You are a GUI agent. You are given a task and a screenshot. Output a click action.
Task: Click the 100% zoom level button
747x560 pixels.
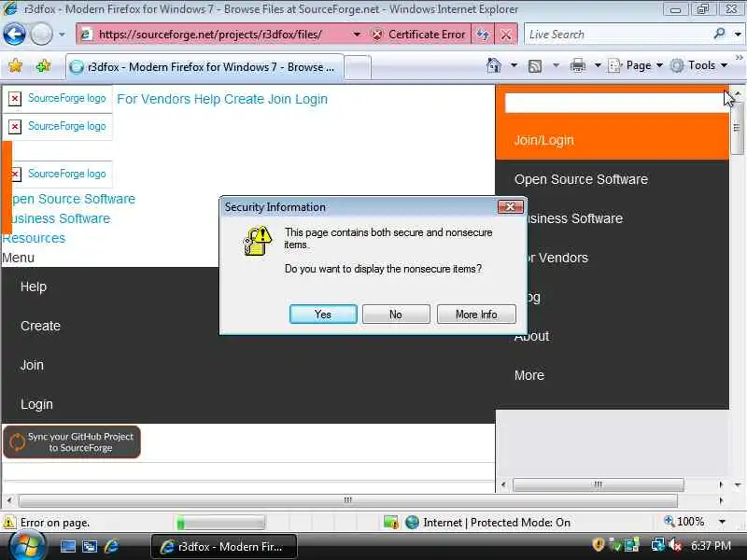(684, 522)
